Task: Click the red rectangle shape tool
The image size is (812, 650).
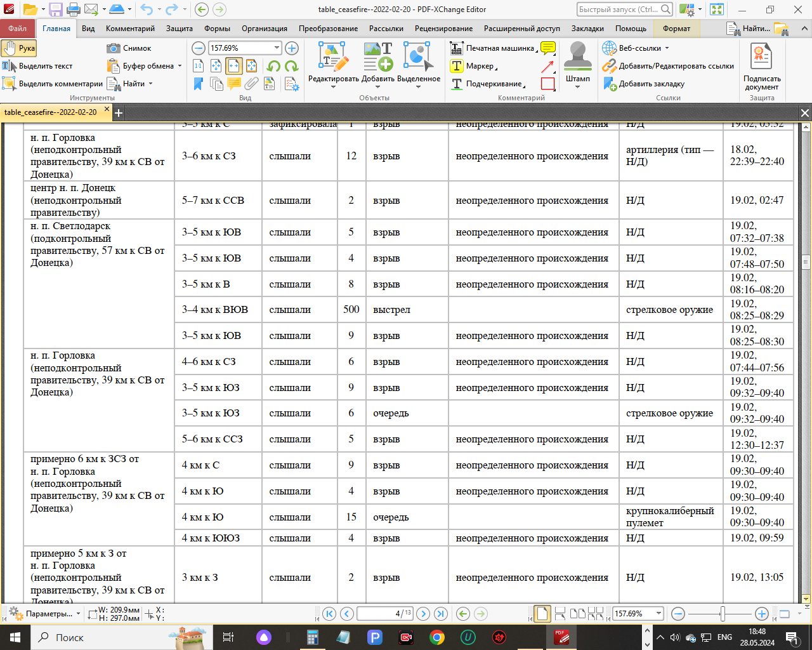Action: 548,84
